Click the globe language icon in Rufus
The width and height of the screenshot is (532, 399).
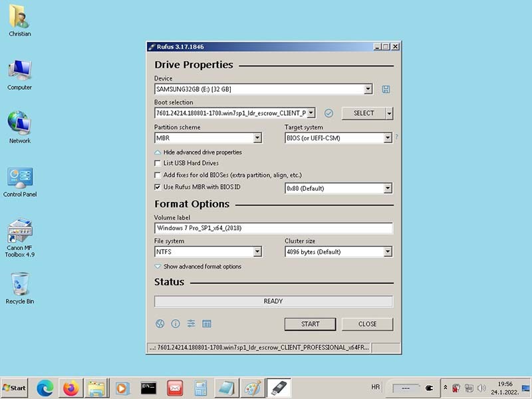click(x=160, y=324)
